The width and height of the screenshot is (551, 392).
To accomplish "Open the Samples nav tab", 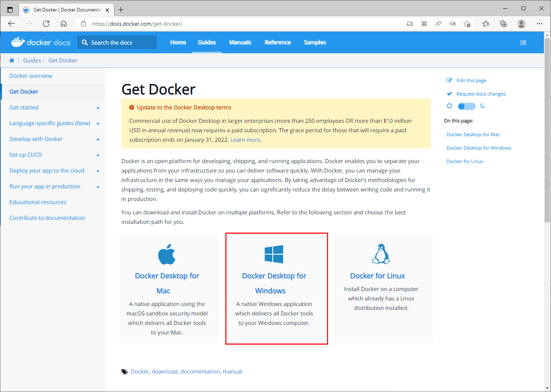I will click(315, 42).
